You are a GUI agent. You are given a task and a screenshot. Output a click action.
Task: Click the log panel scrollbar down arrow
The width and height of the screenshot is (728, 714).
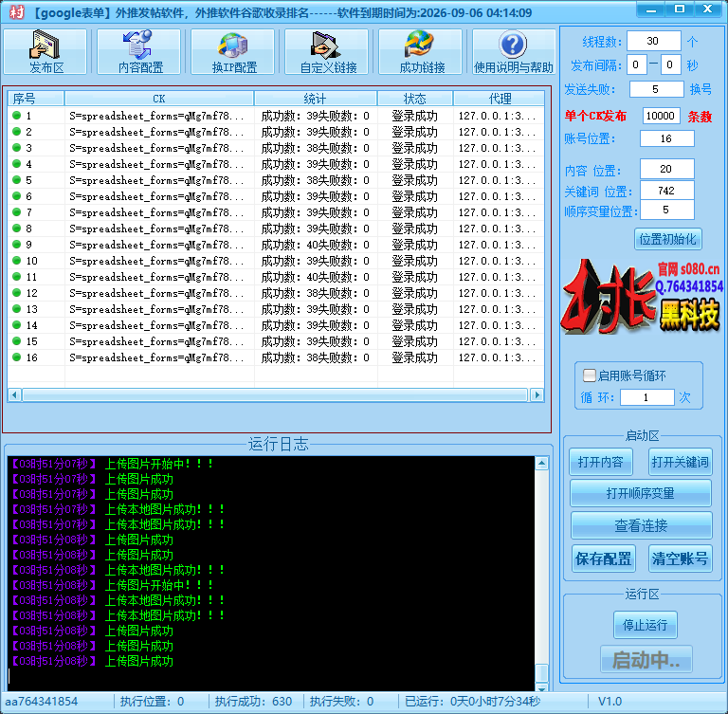541,684
